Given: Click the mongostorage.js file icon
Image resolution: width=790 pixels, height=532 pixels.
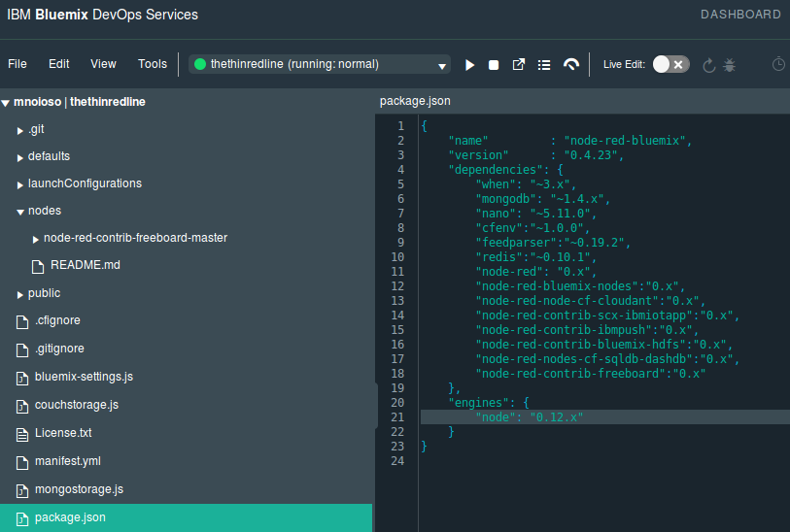Looking at the screenshot, I should (22, 490).
